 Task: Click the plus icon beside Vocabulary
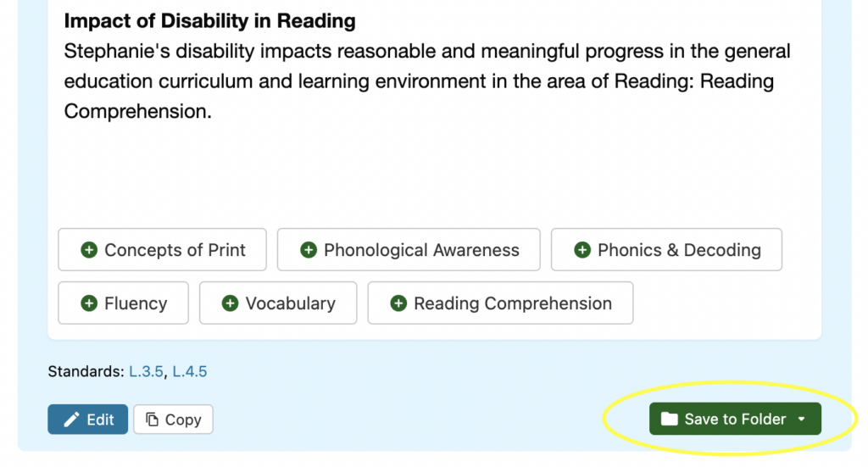[230, 303]
